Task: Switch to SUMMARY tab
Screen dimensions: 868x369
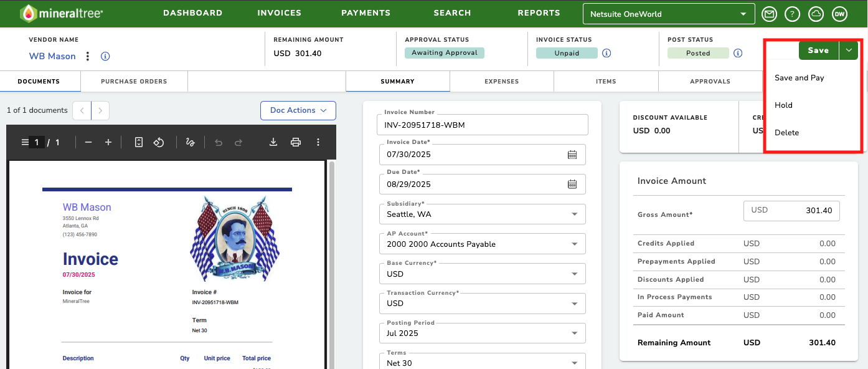Action: pyautogui.click(x=398, y=82)
